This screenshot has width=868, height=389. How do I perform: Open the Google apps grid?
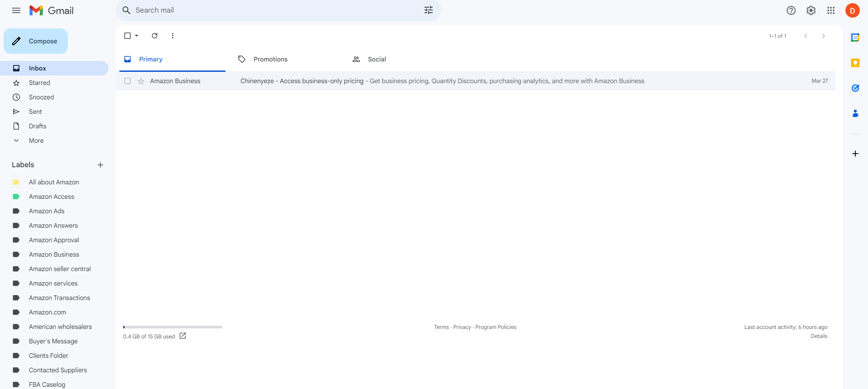pyautogui.click(x=831, y=10)
